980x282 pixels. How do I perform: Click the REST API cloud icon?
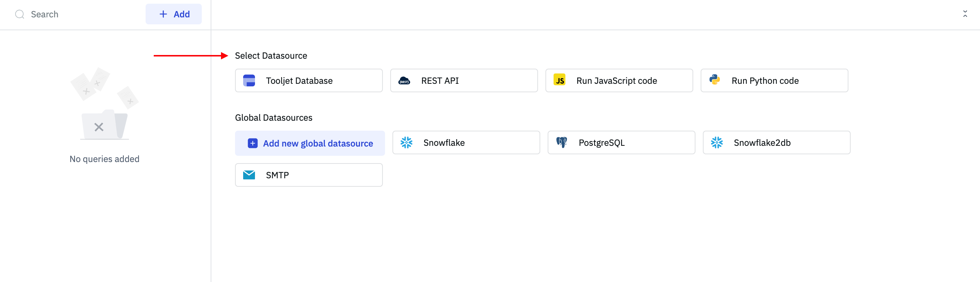click(x=404, y=80)
